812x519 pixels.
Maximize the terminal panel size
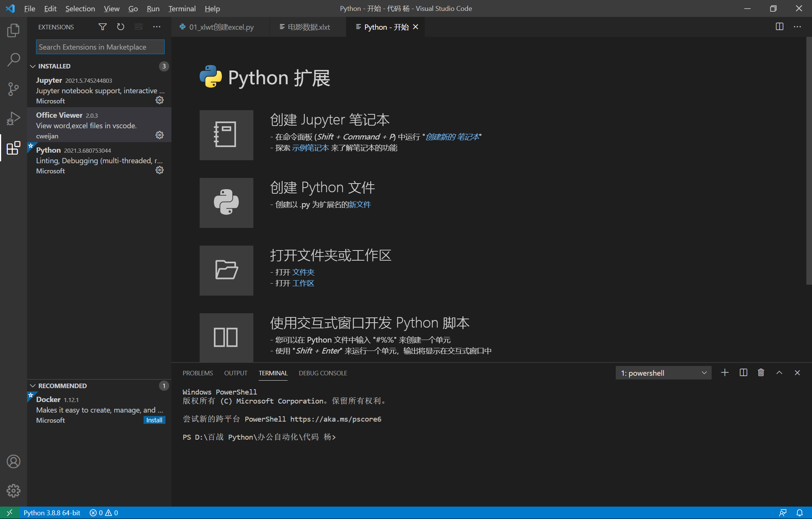click(x=779, y=373)
